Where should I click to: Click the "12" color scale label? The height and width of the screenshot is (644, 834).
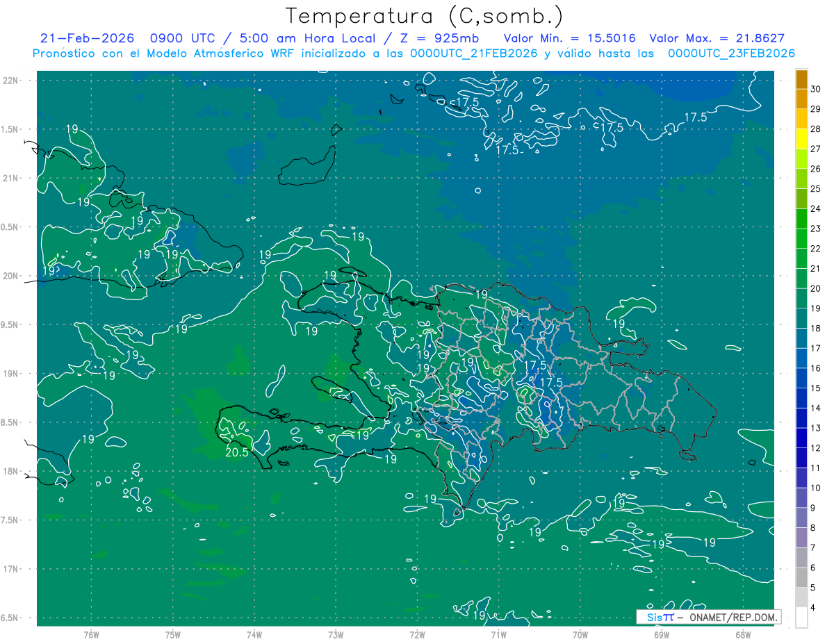tap(816, 448)
